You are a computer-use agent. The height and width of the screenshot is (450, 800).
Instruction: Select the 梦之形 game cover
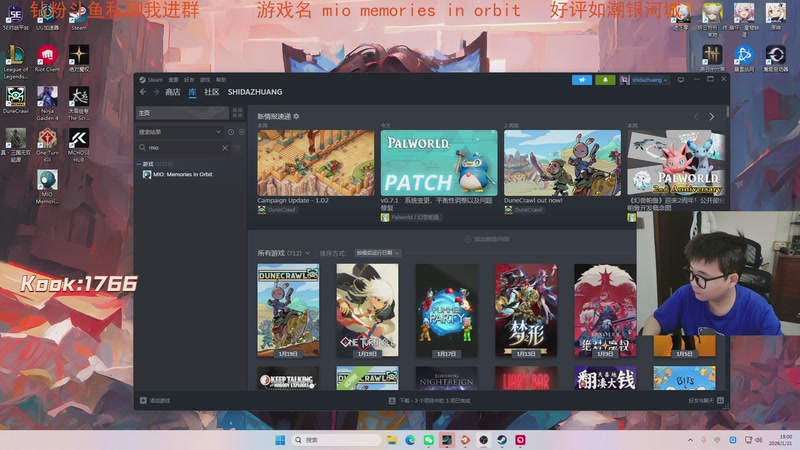526,310
